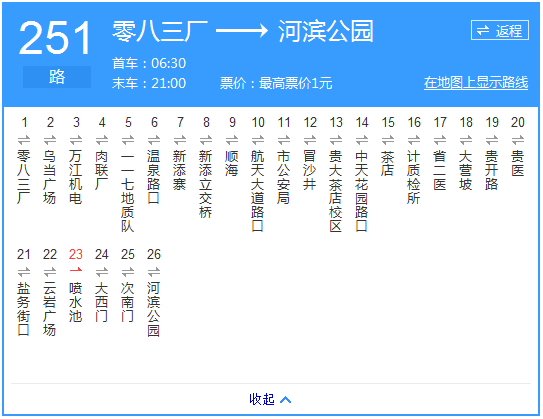Viewport: 543px width, 419px height.
Task: Click the transfer arrows icon above 大营坡
Action: click(466, 140)
